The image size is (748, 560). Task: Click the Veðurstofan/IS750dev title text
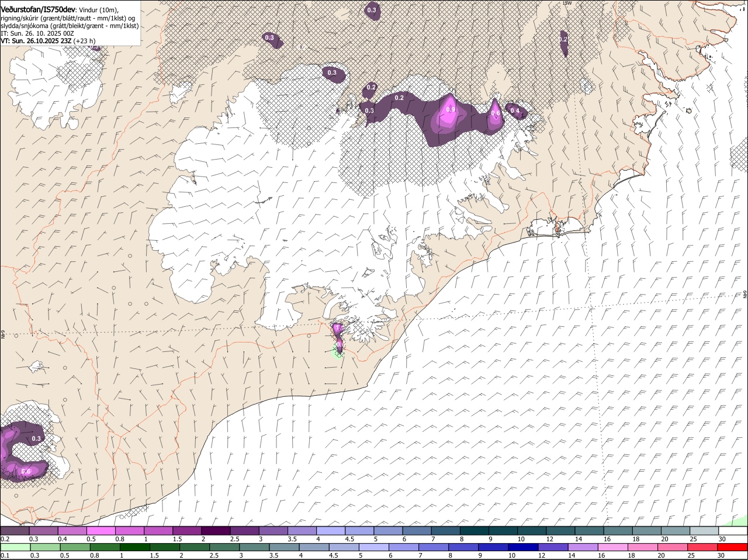(x=38, y=10)
